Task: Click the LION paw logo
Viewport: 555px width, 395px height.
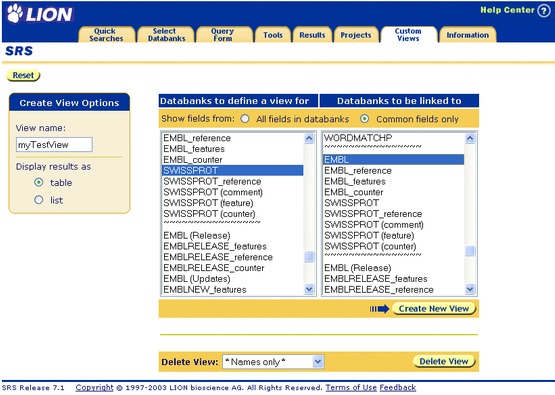Action: (x=15, y=13)
